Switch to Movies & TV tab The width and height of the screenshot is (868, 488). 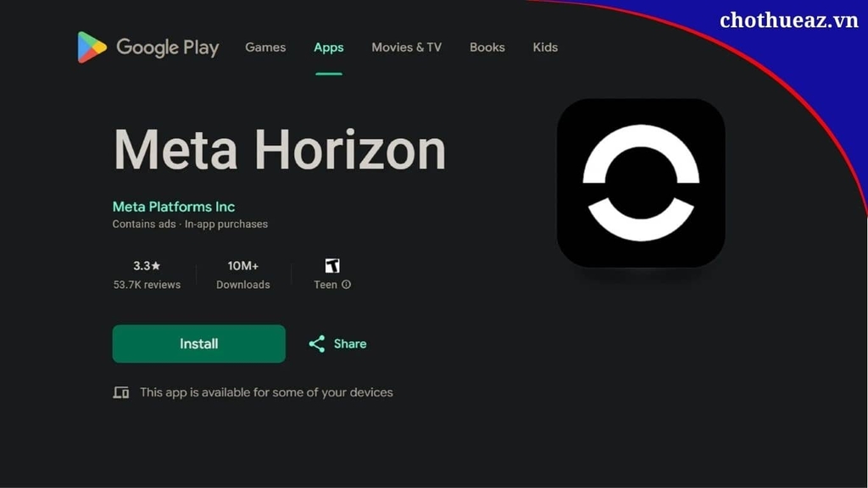[406, 47]
